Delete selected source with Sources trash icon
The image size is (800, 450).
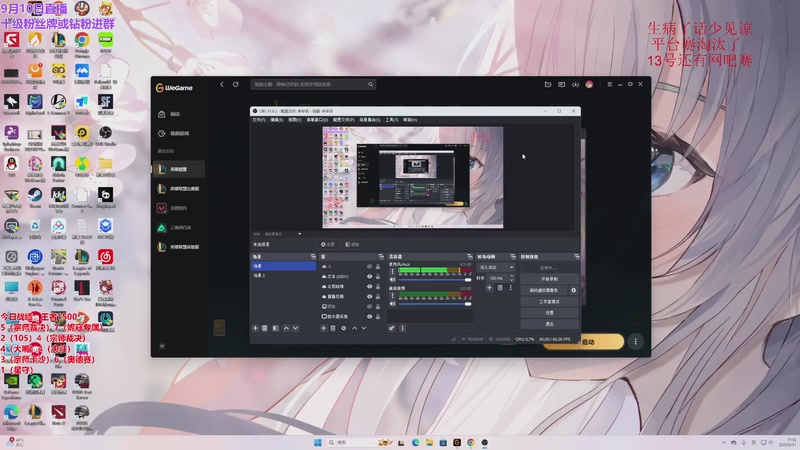point(333,328)
